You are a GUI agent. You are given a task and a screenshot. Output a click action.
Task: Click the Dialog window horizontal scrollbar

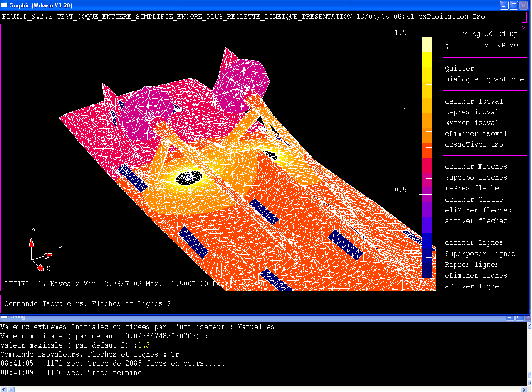pyautogui.click(x=266, y=389)
